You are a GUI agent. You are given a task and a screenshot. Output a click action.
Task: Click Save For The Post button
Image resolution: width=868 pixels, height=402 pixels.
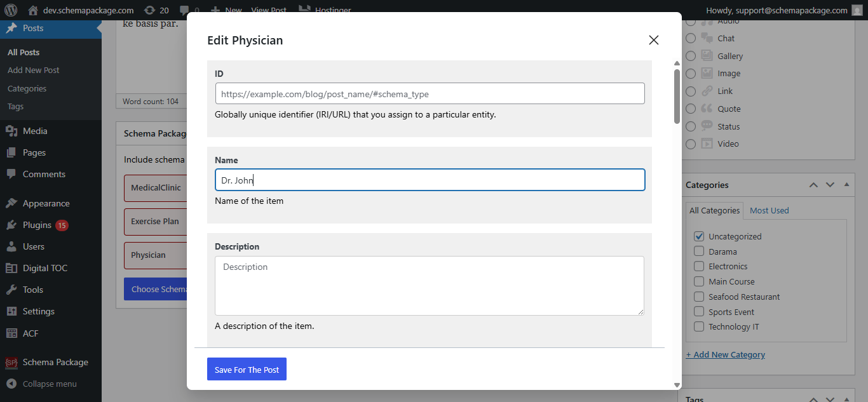(247, 370)
